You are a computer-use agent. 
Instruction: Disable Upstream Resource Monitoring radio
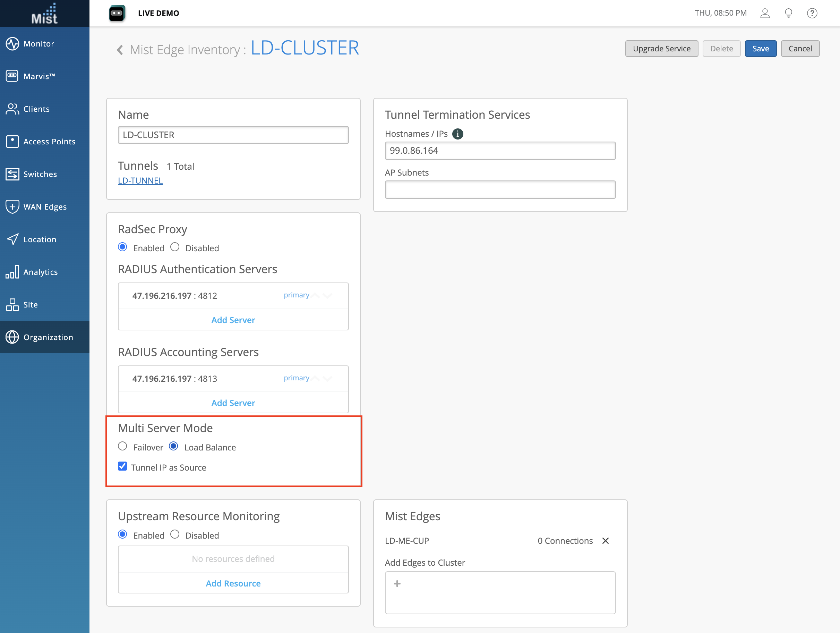click(175, 534)
